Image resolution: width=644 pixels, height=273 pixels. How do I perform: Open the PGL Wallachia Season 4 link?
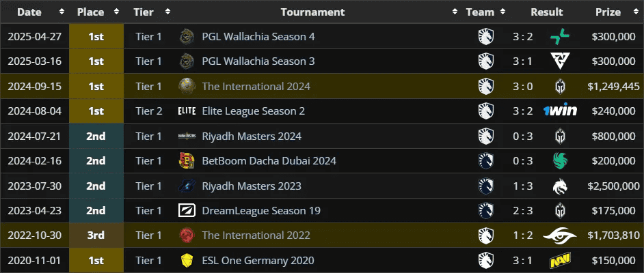(258, 36)
